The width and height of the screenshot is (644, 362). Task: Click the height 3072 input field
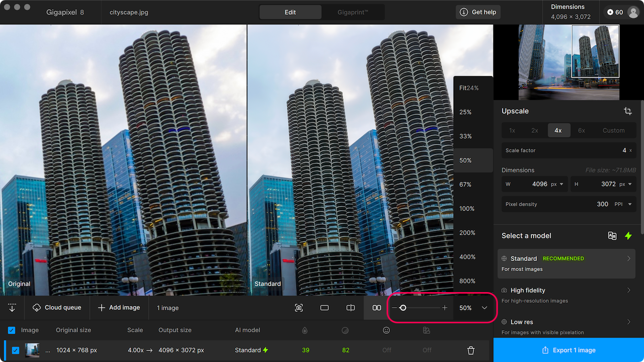[603, 184]
